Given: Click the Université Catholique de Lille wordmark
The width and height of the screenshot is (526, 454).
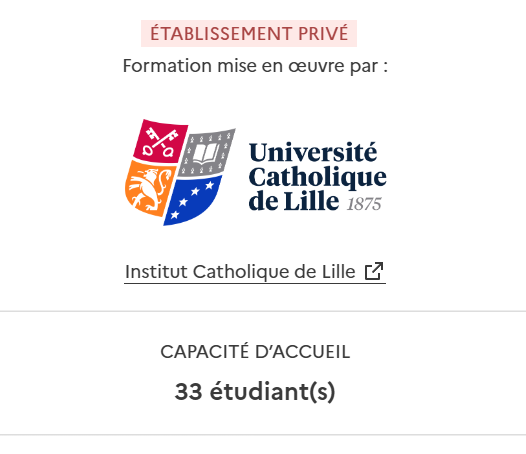Looking at the screenshot, I should (x=317, y=176).
